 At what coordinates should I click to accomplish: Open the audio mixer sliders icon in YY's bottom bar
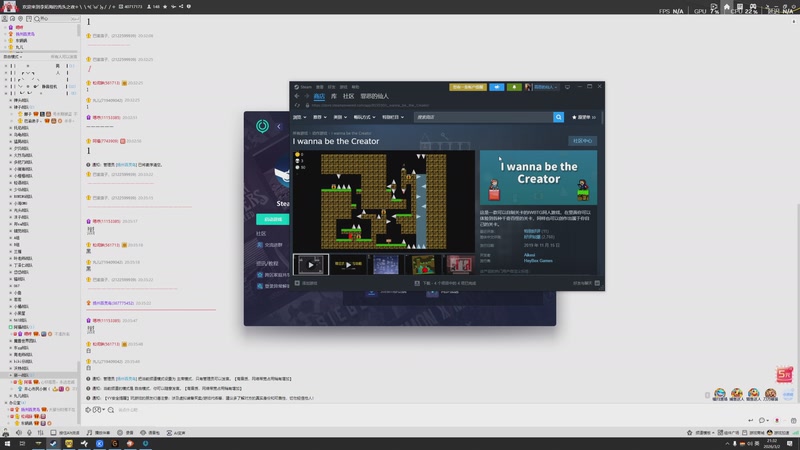tap(40, 433)
